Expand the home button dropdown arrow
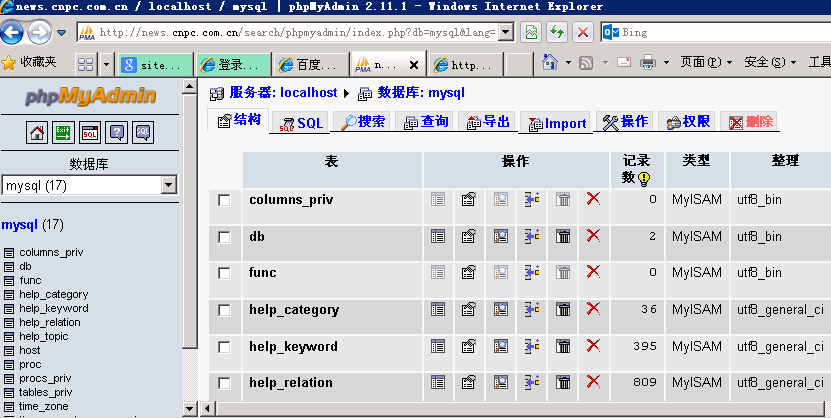 pyautogui.click(x=568, y=63)
